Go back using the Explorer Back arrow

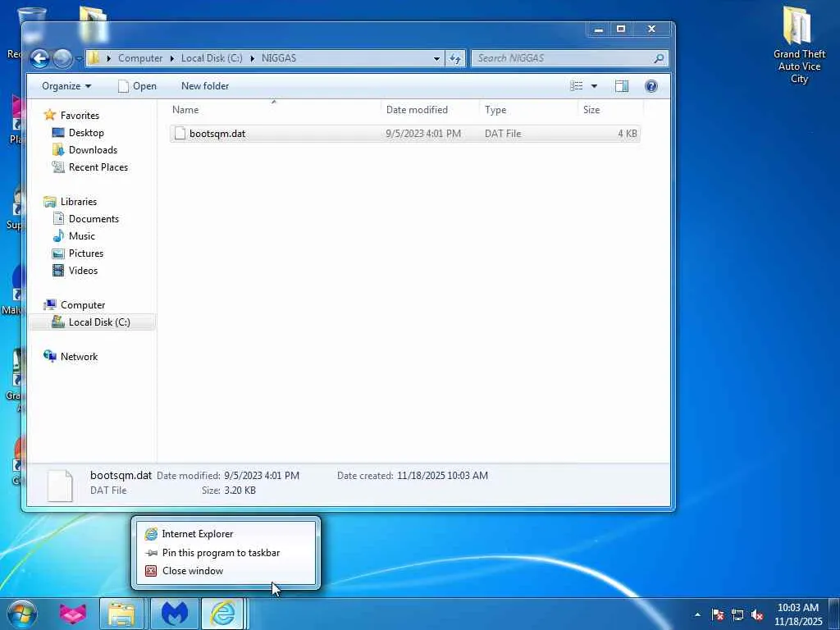(x=39, y=58)
